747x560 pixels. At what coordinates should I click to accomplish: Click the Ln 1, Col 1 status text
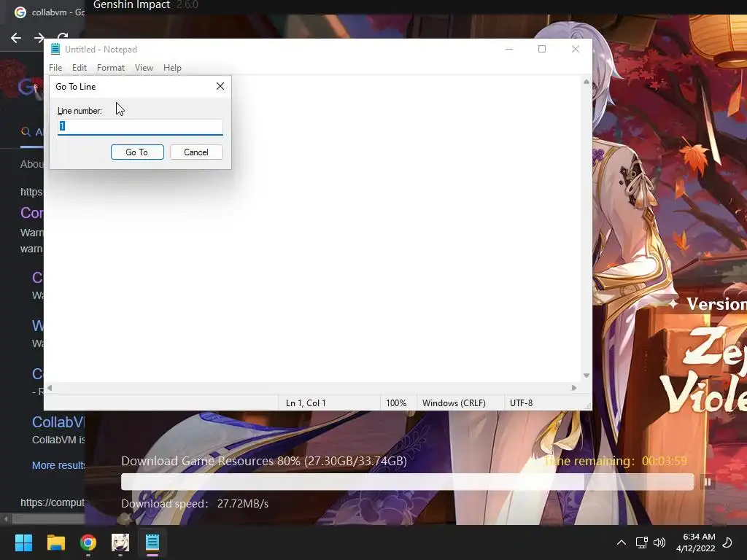click(x=306, y=402)
